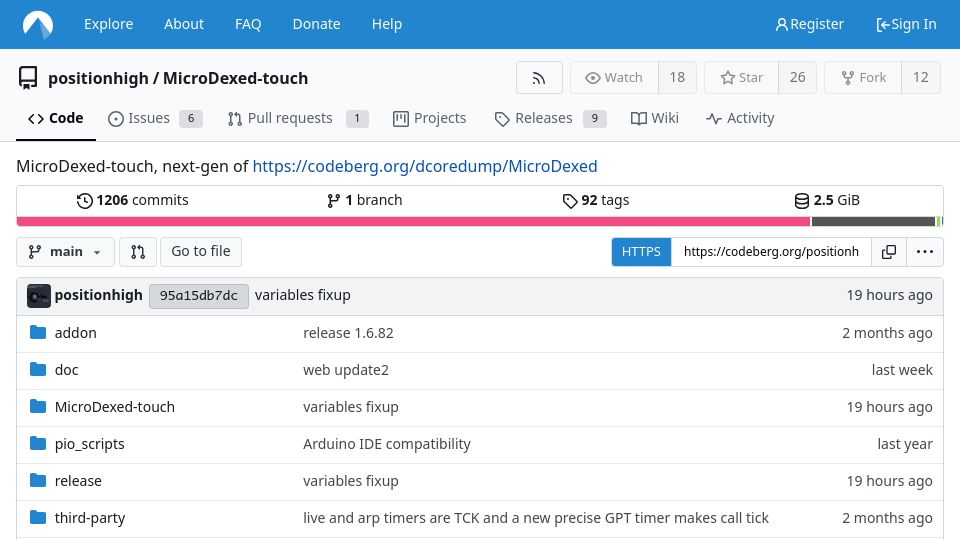Copy repository URL with copy icon

click(888, 252)
